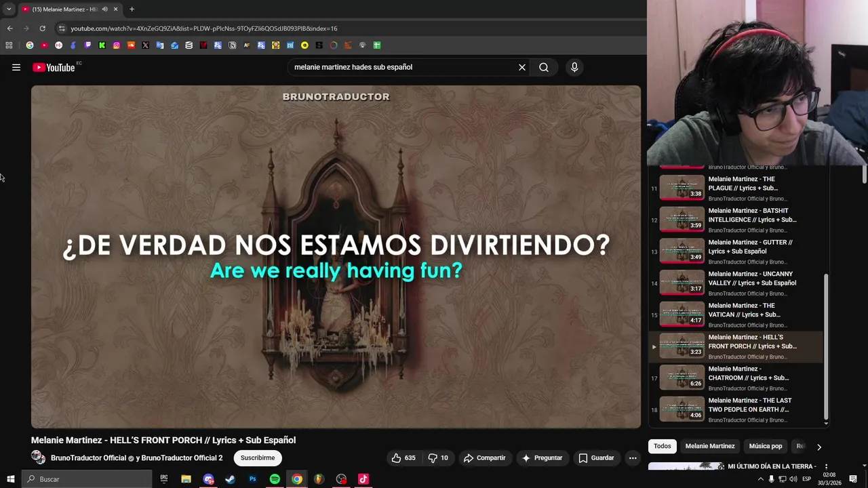Image resolution: width=868 pixels, height=488 pixels.
Task: Open the SoundCloud bookmark
Action: pos(131,45)
